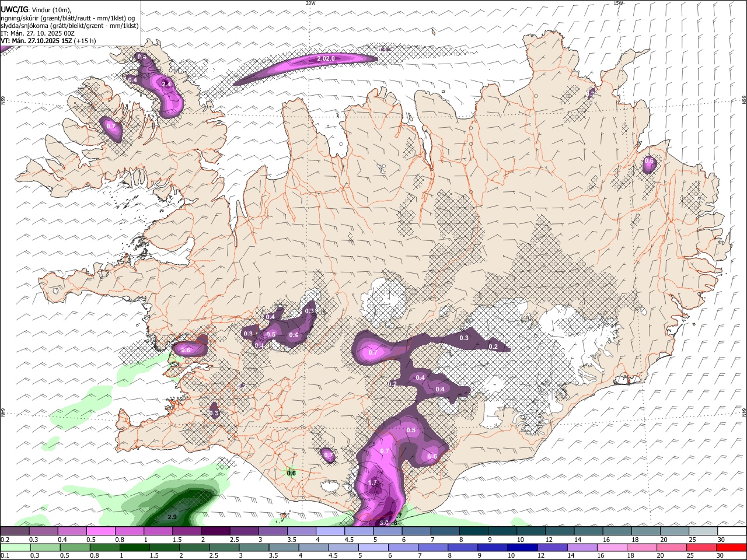
Task: Click the 'VT: Mán. 27.10.2025 15Z (+15 h)' line
Action: coord(48,41)
